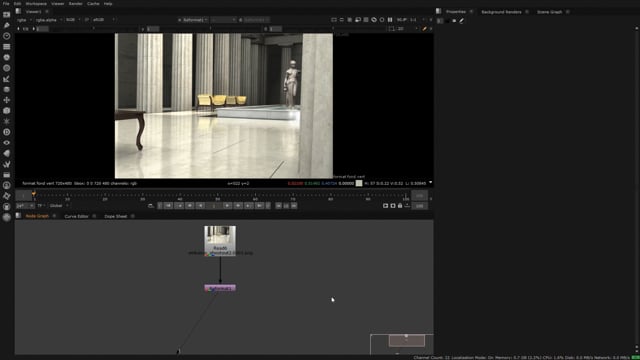The height and width of the screenshot is (360, 640).
Task: Click the timeline playhead marker
Action: click(34, 194)
